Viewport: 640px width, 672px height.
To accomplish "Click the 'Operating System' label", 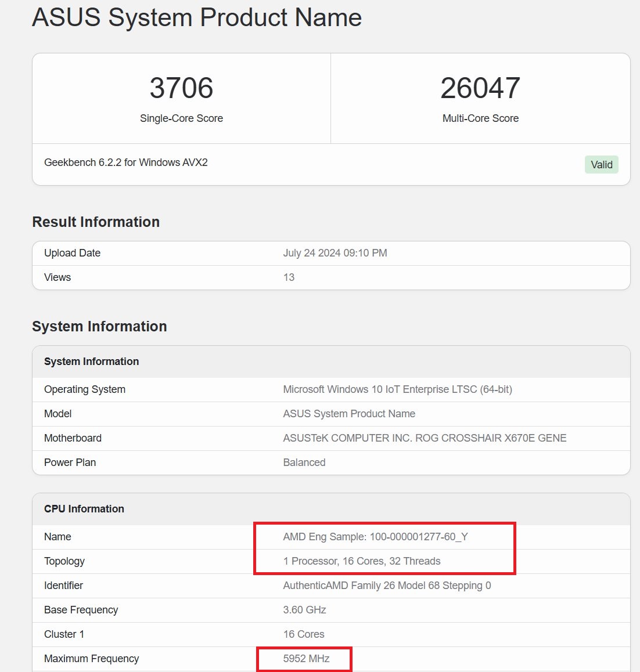I will [85, 389].
